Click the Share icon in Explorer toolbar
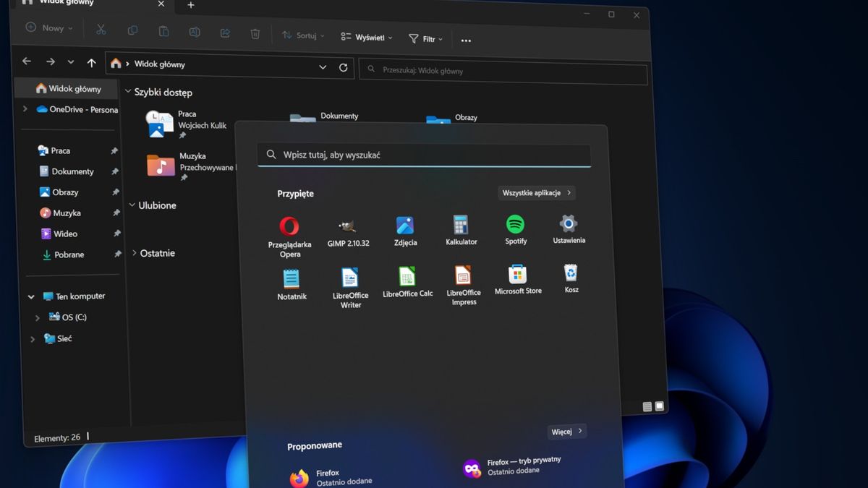 (x=225, y=33)
